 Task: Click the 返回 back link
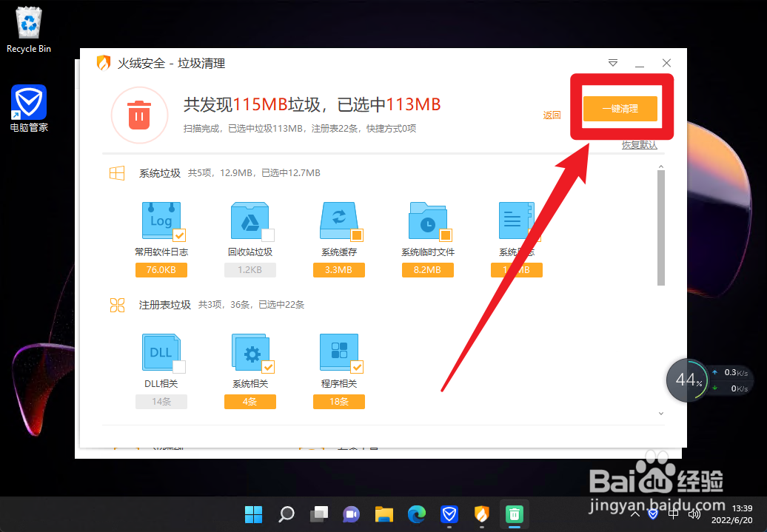click(x=552, y=115)
